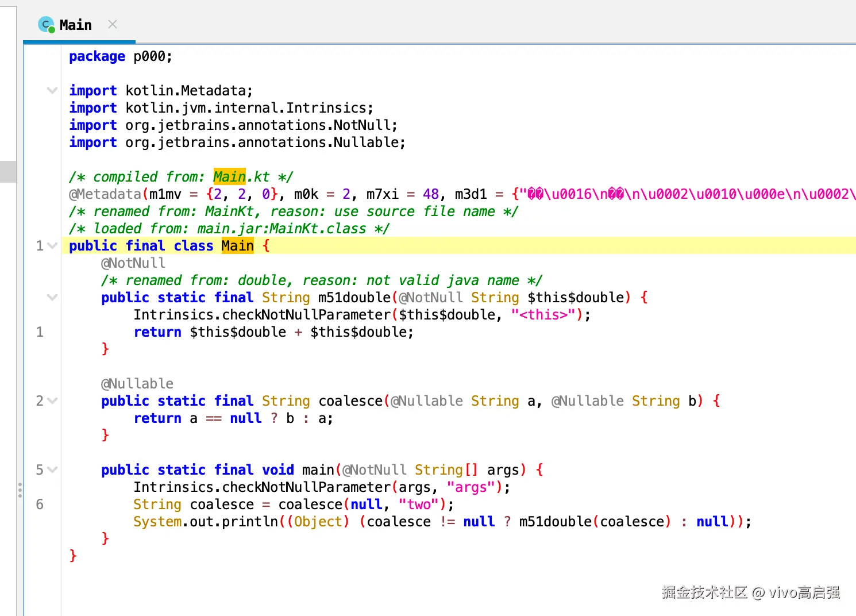Click gutter line number 6
Viewport: 856px width, 616px height.
(x=40, y=505)
